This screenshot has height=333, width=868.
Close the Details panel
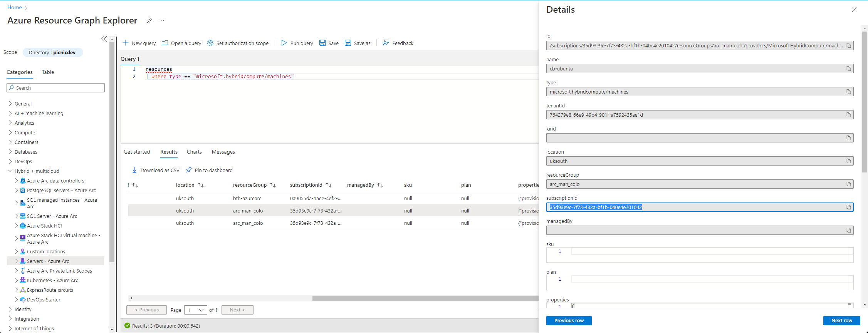pyautogui.click(x=854, y=10)
